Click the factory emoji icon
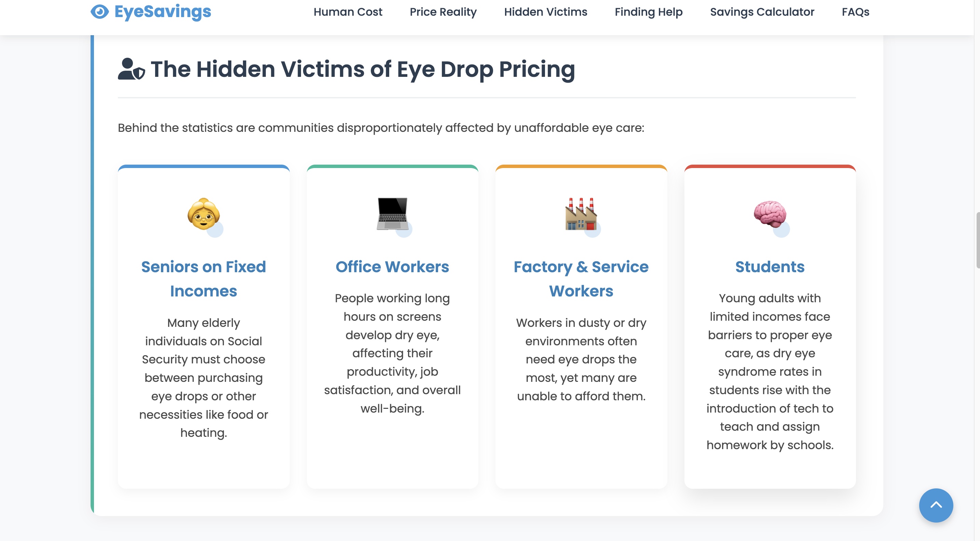 581,214
